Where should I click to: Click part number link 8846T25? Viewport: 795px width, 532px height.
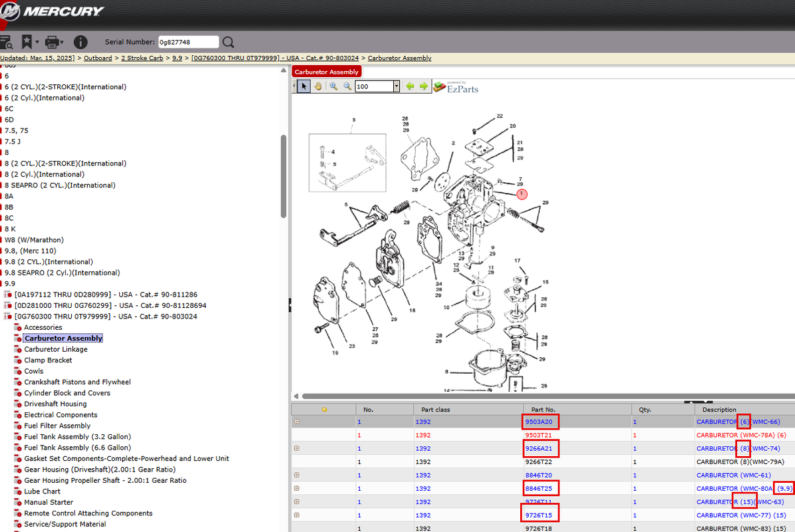(539, 488)
